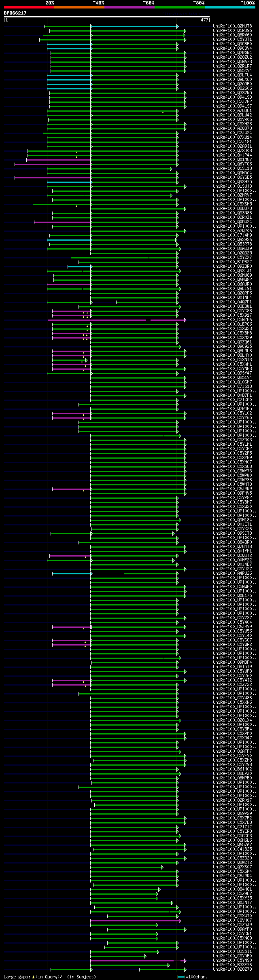This screenshot has height=980, width=259.
Task: Click UniRef100_B8BB78 hit text
Action: pos(232,209)
